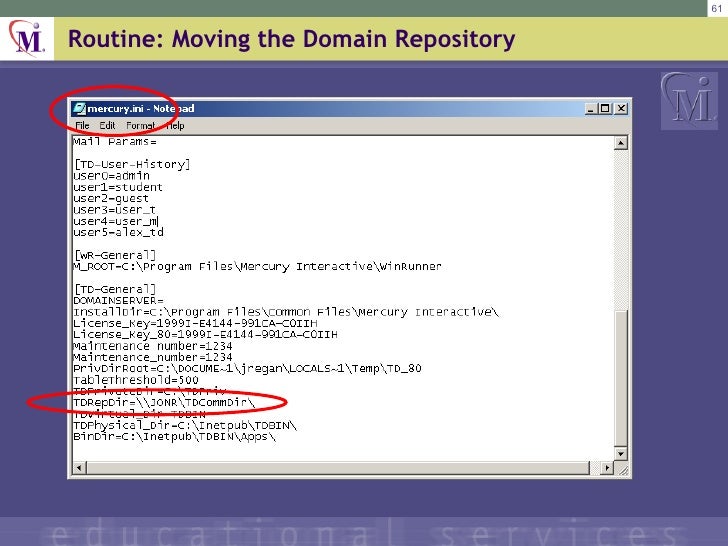728x546 pixels.
Task: Click the Mercury logo in slide header
Action: 26,38
